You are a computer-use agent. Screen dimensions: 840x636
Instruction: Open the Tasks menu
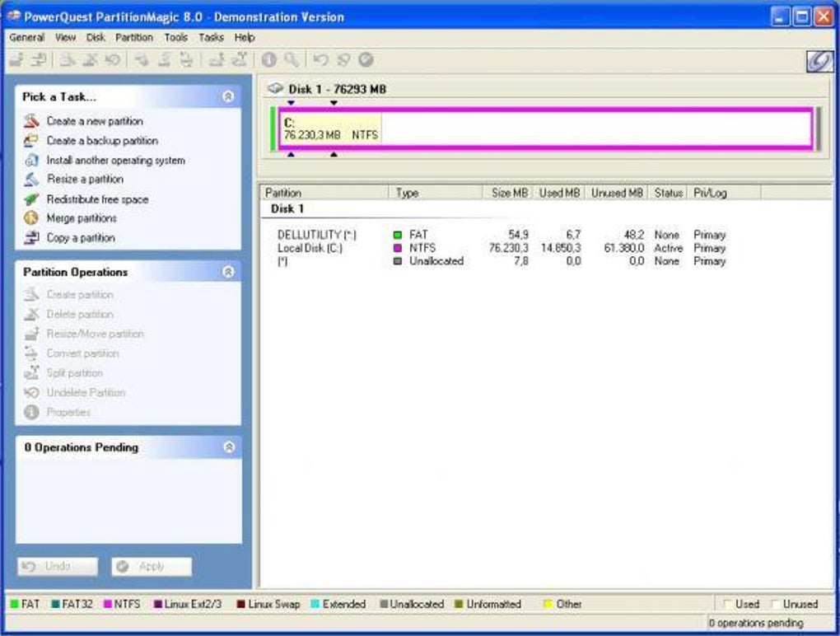[211, 38]
